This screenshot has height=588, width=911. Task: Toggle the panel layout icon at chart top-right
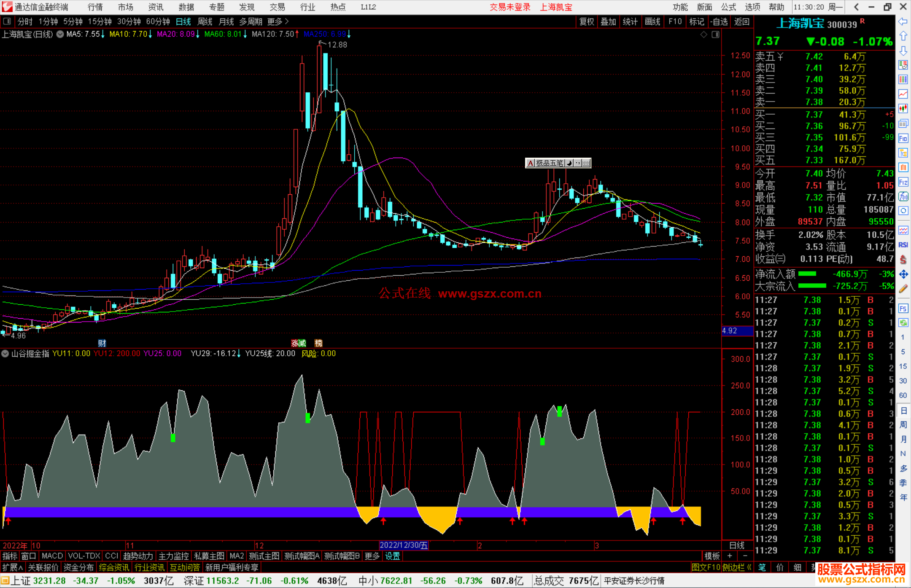[x=716, y=35]
